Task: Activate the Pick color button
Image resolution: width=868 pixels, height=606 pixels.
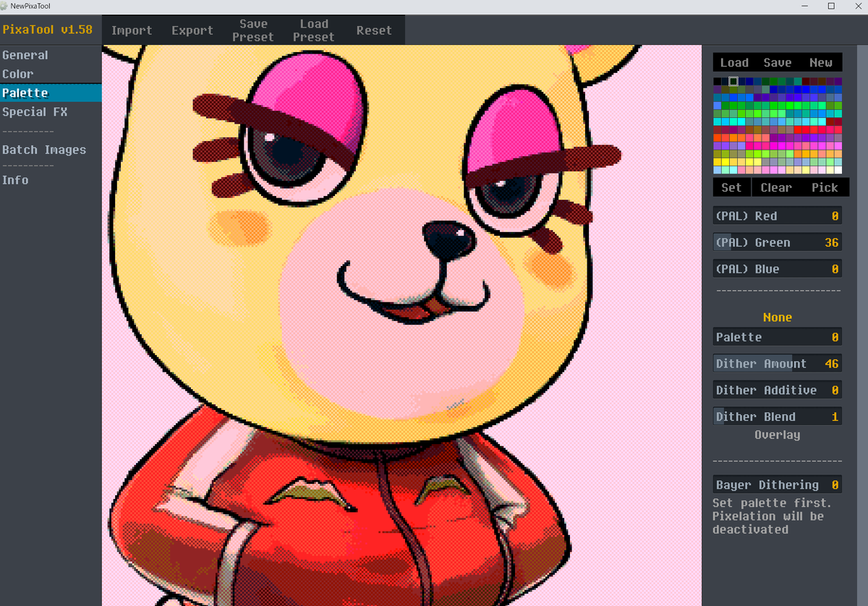Action: [x=824, y=187]
